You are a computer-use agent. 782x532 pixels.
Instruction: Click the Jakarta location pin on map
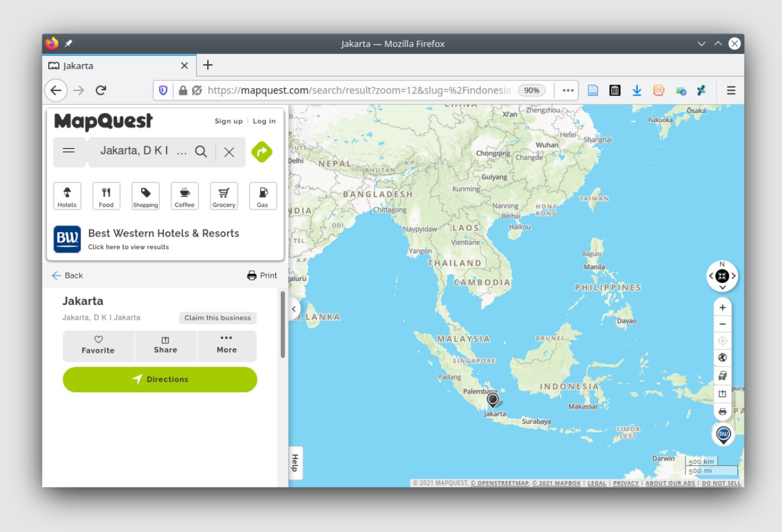click(x=493, y=400)
